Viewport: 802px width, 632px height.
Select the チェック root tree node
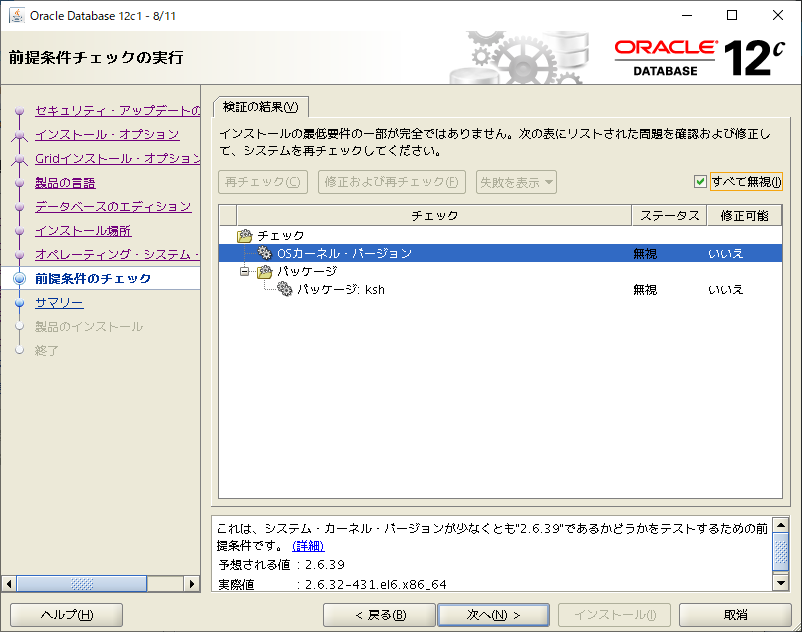[x=280, y=236]
